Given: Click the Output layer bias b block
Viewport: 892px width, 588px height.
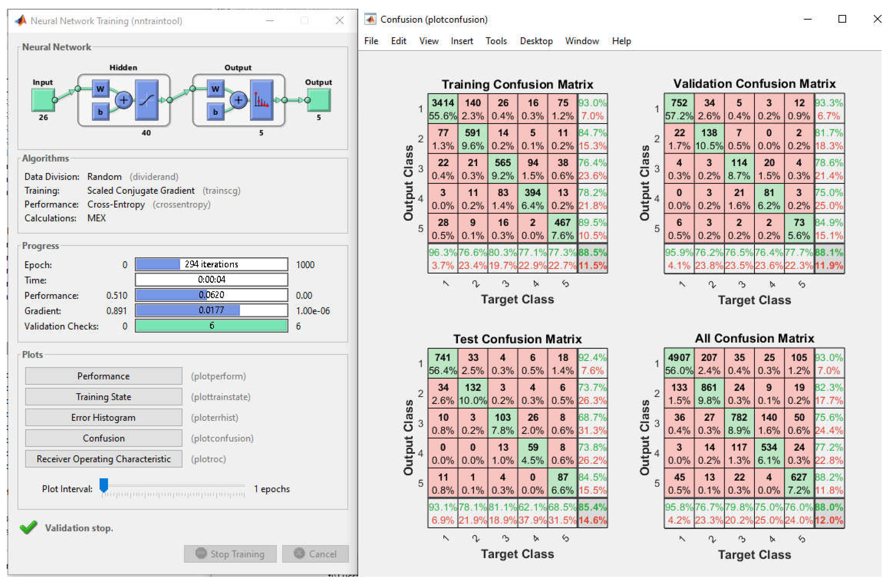Looking at the screenshot, I should pyautogui.click(x=215, y=112).
